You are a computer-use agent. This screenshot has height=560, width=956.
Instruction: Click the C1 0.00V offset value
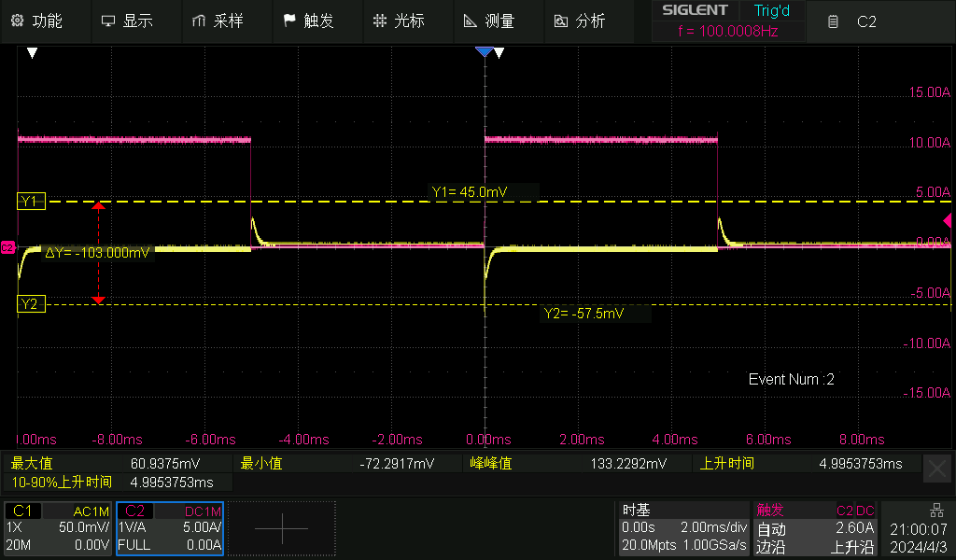pos(92,545)
